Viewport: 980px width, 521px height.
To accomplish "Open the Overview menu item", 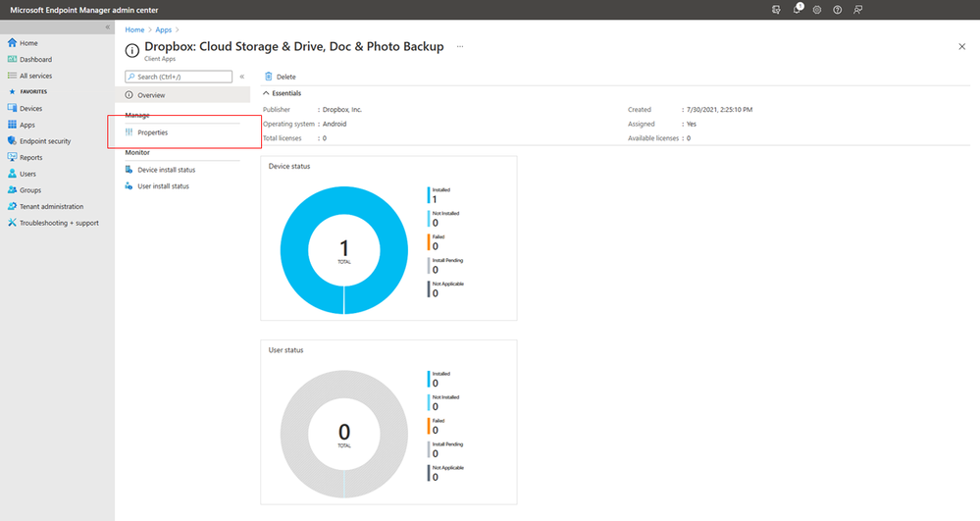I will [182, 95].
